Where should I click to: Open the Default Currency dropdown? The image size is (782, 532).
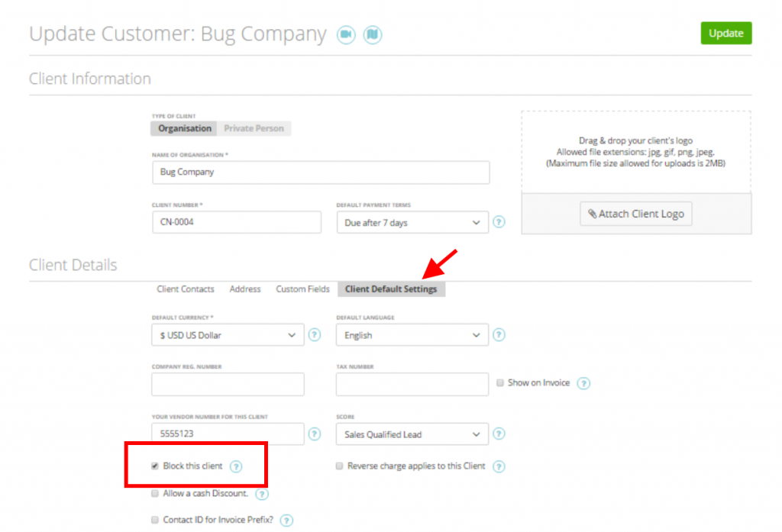click(x=227, y=334)
